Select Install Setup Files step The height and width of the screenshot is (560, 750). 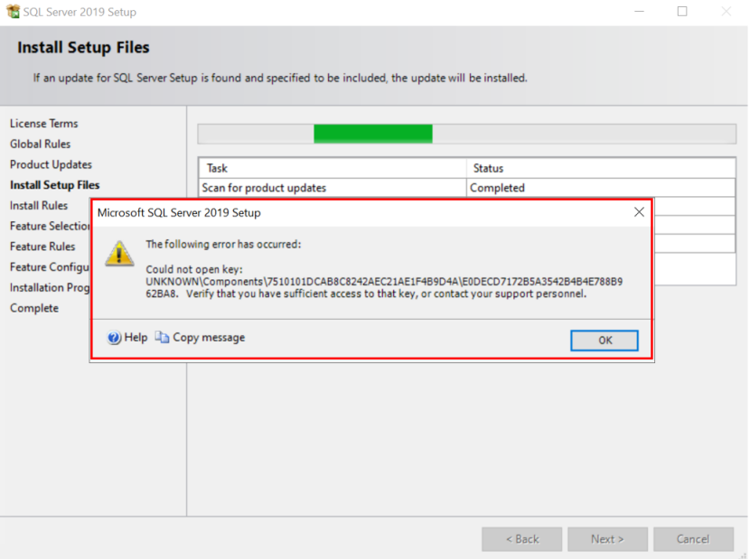[x=54, y=185]
